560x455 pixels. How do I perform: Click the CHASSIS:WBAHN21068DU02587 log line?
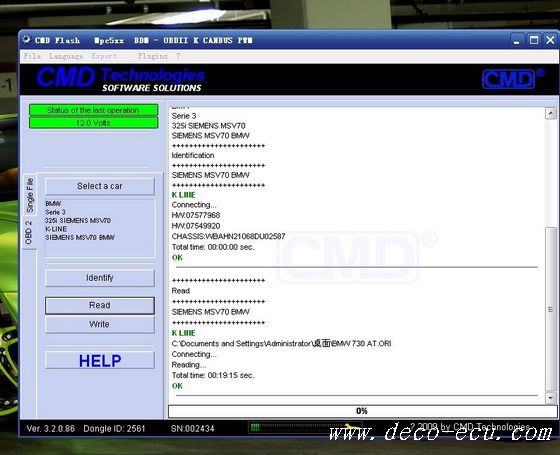(x=228, y=236)
